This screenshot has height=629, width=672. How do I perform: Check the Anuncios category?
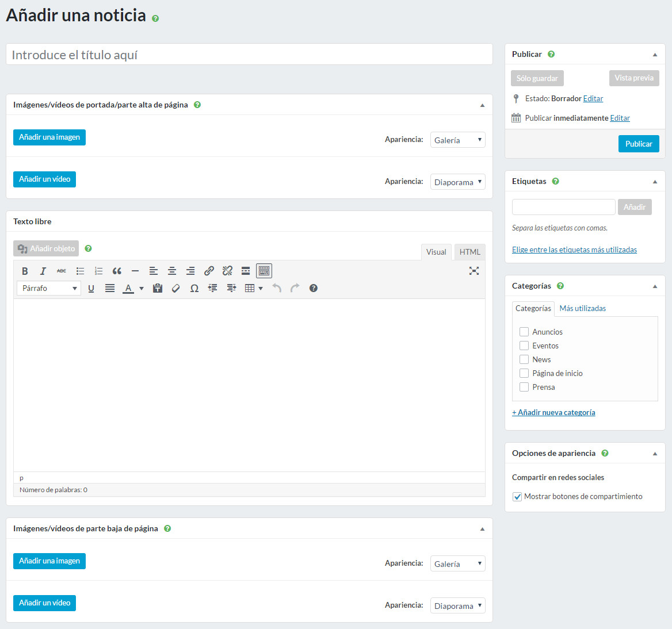524,332
